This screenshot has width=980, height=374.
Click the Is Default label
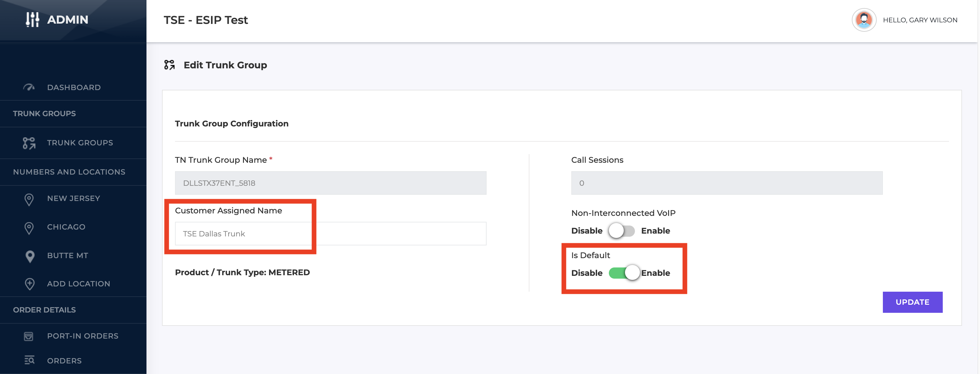(x=591, y=255)
